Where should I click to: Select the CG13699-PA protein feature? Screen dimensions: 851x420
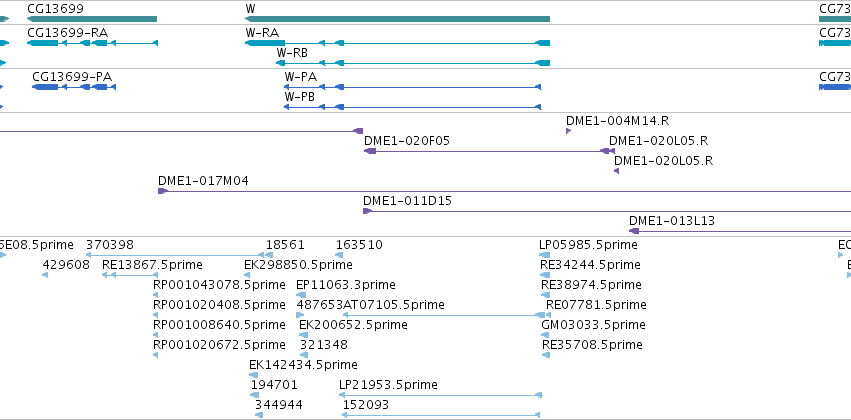(74, 87)
